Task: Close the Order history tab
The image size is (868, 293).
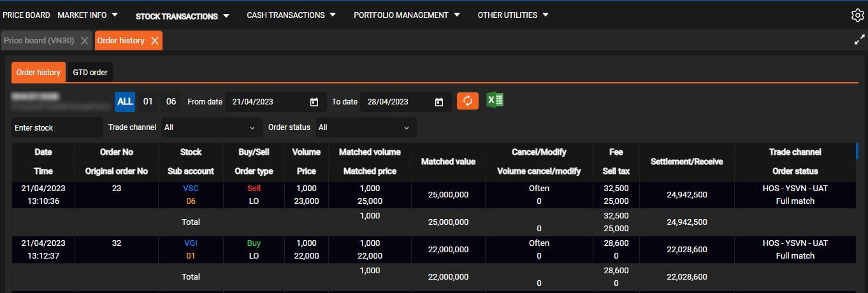Action: pos(154,41)
